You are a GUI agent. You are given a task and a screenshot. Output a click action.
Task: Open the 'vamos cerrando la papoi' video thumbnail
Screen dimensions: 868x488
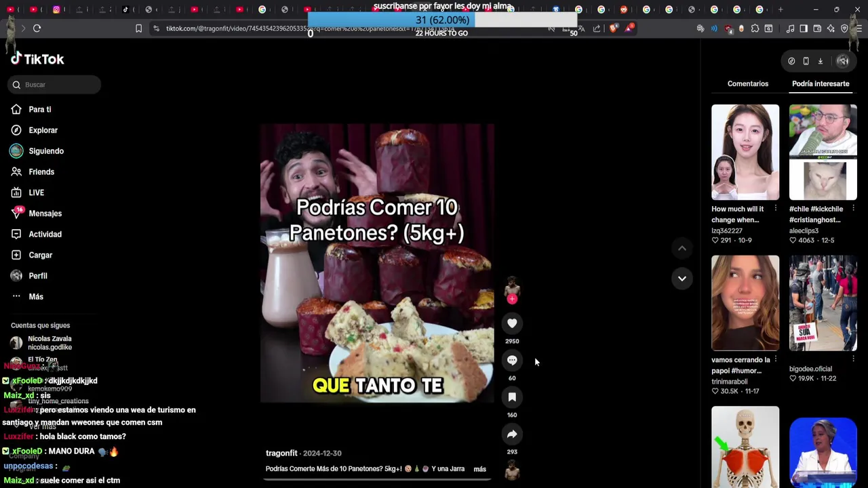[745, 303]
